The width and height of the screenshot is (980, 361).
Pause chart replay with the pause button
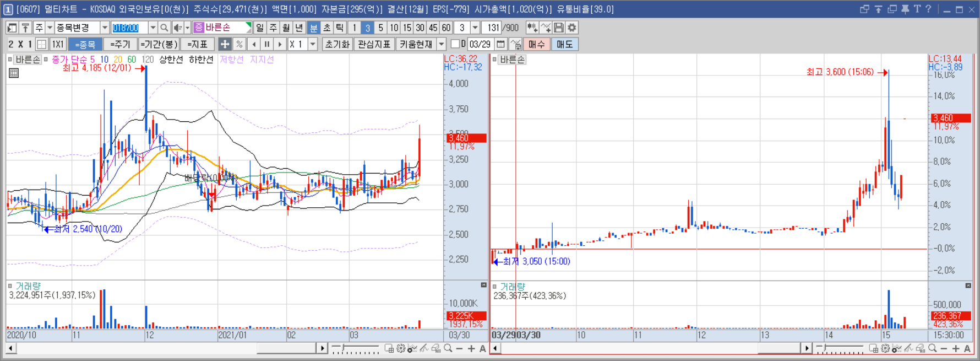267,44
